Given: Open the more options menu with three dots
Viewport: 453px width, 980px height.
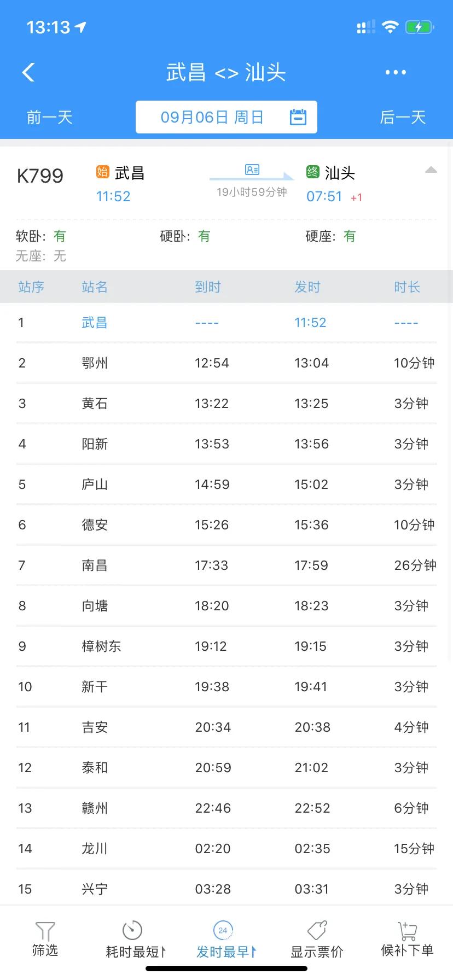Looking at the screenshot, I should pos(395,72).
